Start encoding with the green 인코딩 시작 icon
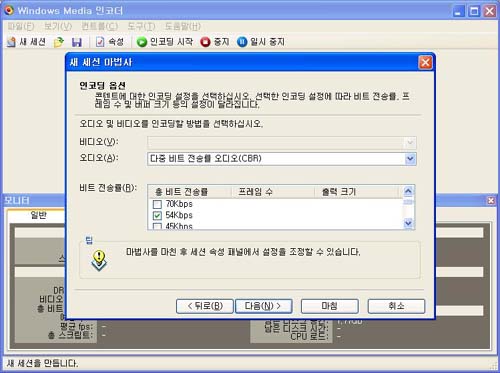Image resolution: width=500 pixels, height=373 pixels. 142,42
